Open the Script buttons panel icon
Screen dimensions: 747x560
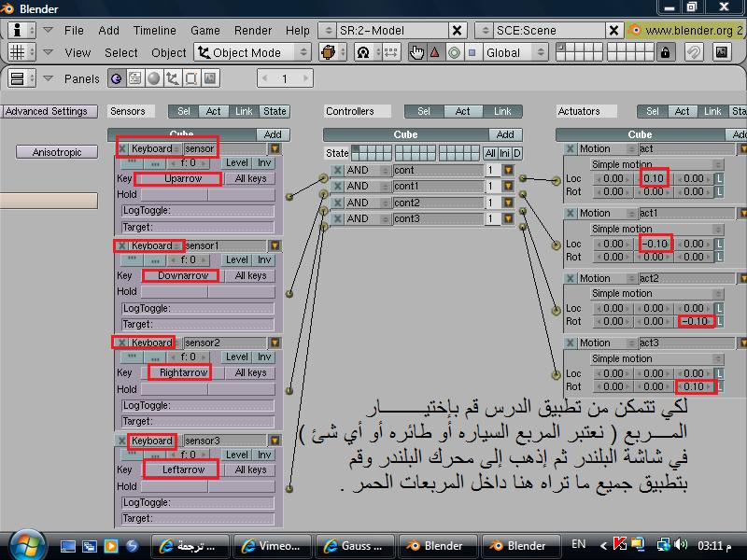point(134,78)
